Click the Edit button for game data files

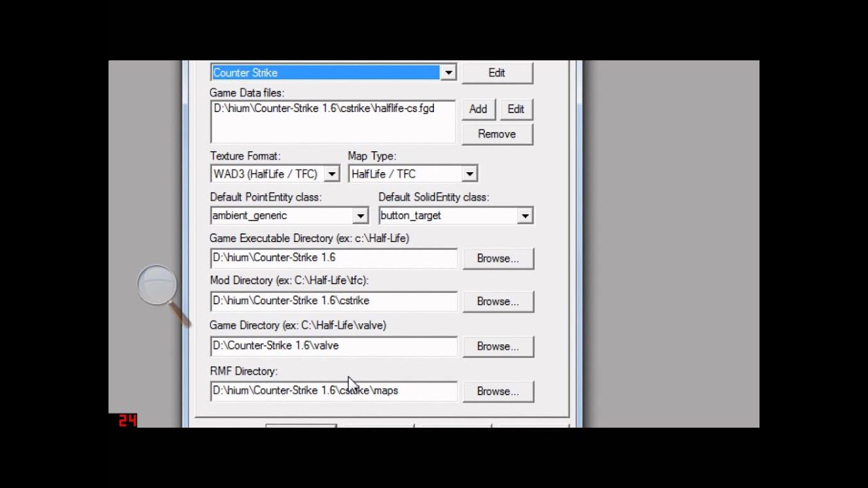516,109
